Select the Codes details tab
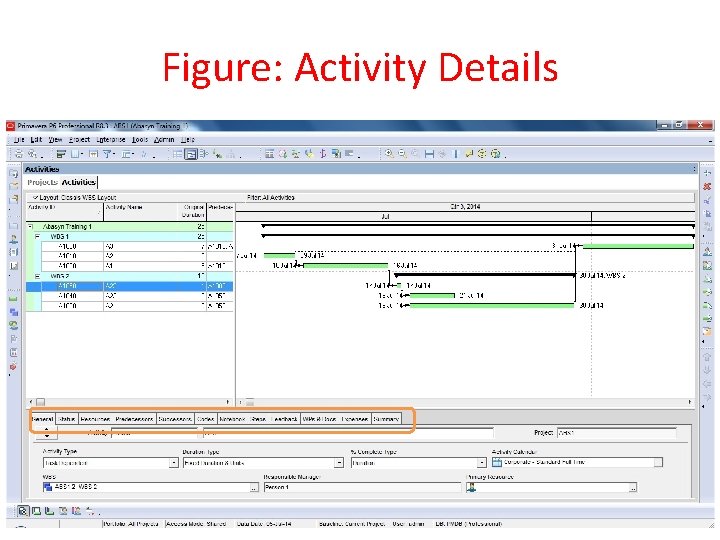The width and height of the screenshot is (720, 540). tap(205, 419)
